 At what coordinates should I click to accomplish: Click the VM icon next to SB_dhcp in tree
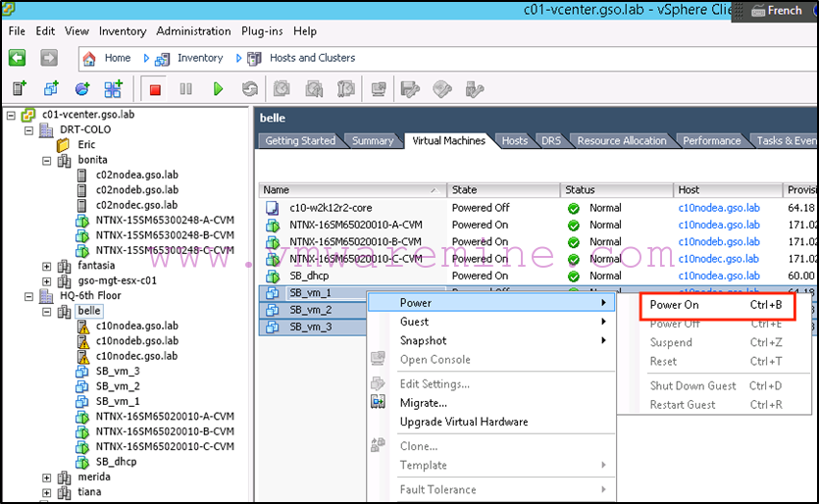point(82,462)
